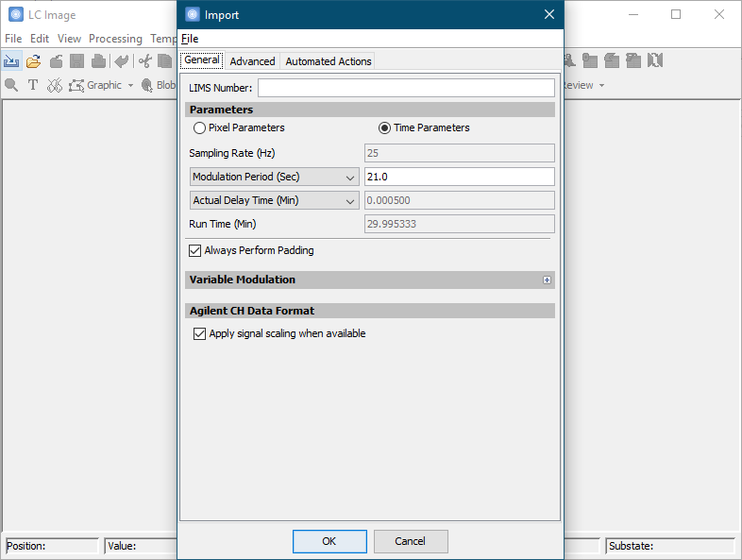Image resolution: width=742 pixels, height=560 pixels.
Task: Click the 3D view icon at toolbar edge
Action: (x=570, y=60)
